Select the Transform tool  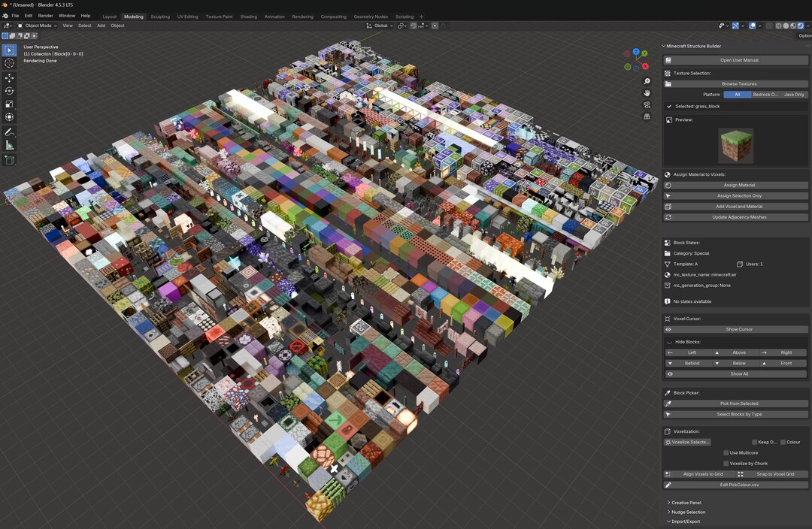(9, 117)
